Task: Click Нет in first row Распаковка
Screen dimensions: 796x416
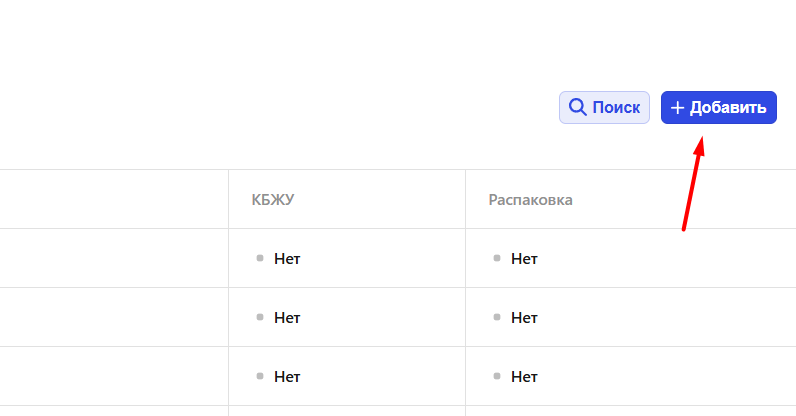Action: (x=524, y=259)
